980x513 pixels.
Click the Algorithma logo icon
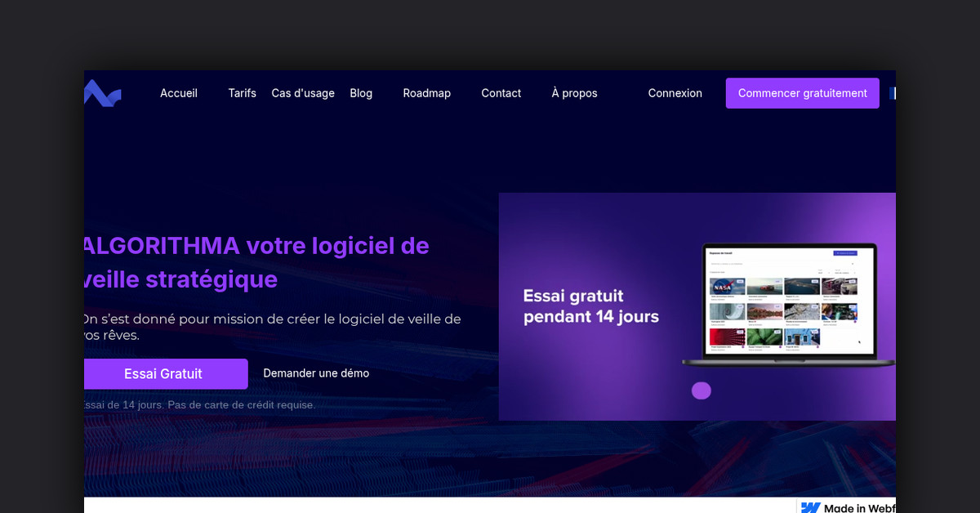coord(103,92)
